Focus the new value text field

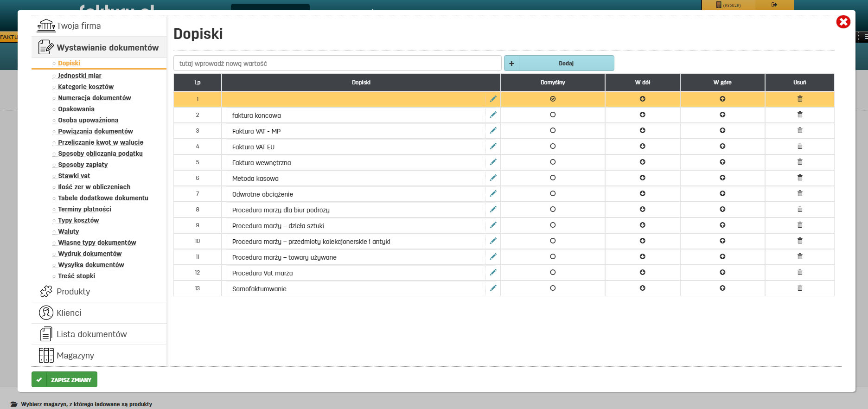[x=337, y=64]
